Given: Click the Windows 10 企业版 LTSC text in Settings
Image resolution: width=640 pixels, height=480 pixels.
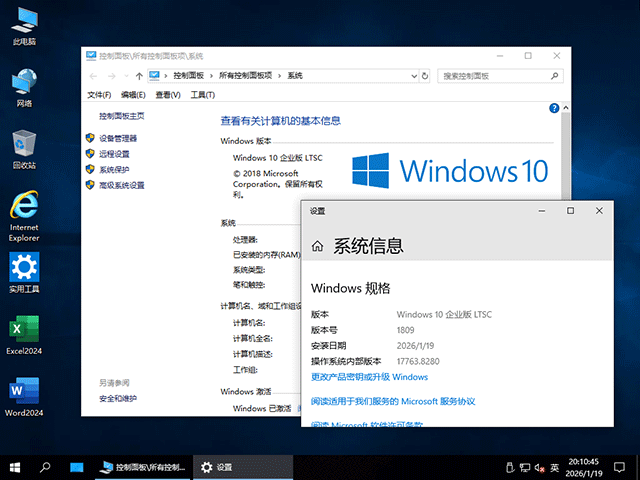Looking at the screenshot, I should click(444, 315).
